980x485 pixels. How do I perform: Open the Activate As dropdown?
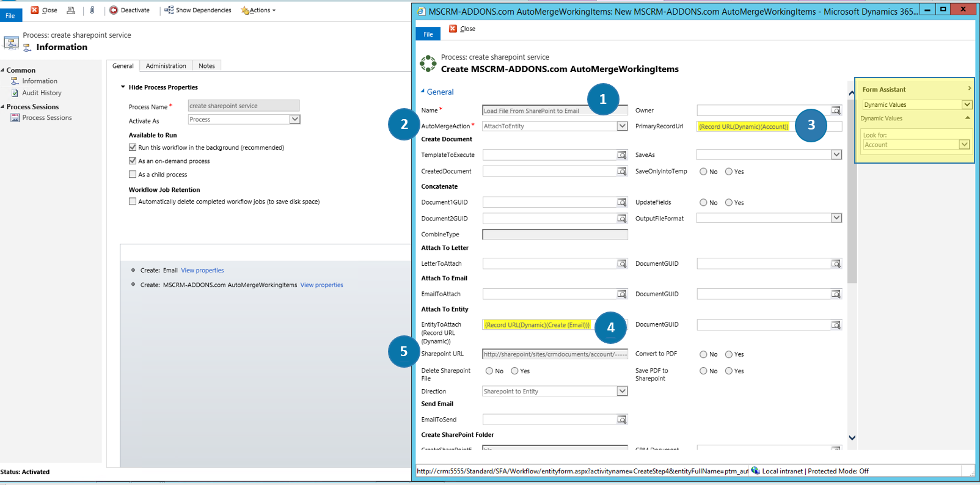click(x=294, y=119)
